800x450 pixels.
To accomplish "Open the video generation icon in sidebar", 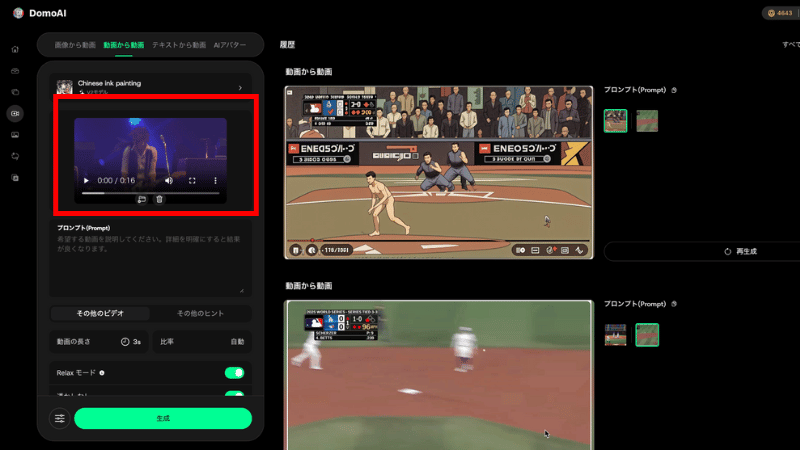I will click(x=15, y=113).
